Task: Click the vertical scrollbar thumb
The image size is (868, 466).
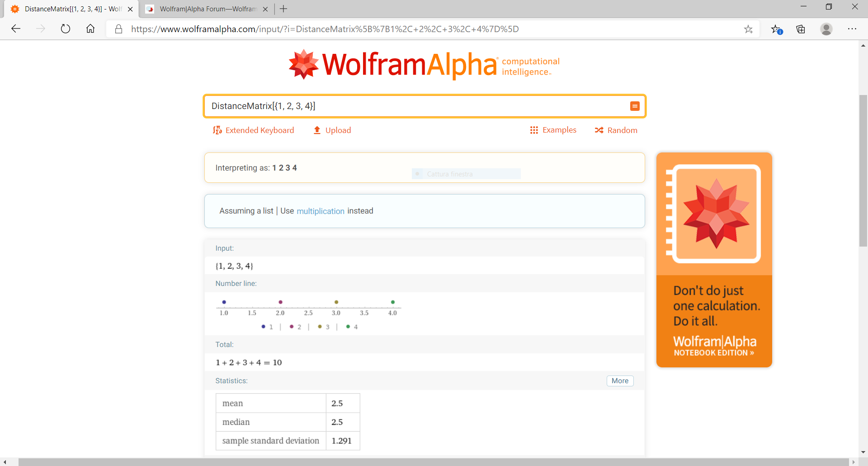Action: (x=863, y=171)
